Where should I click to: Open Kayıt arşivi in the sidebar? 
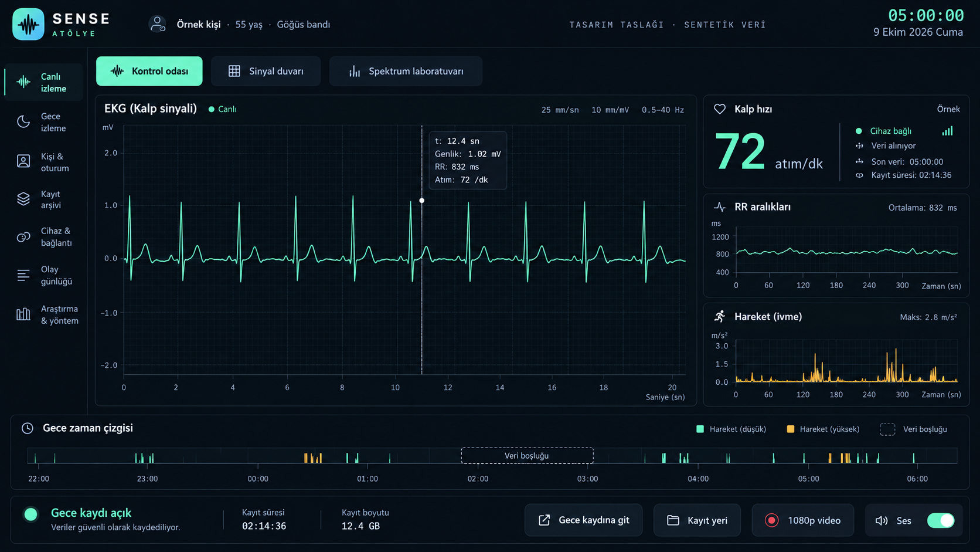click(43, 199)
